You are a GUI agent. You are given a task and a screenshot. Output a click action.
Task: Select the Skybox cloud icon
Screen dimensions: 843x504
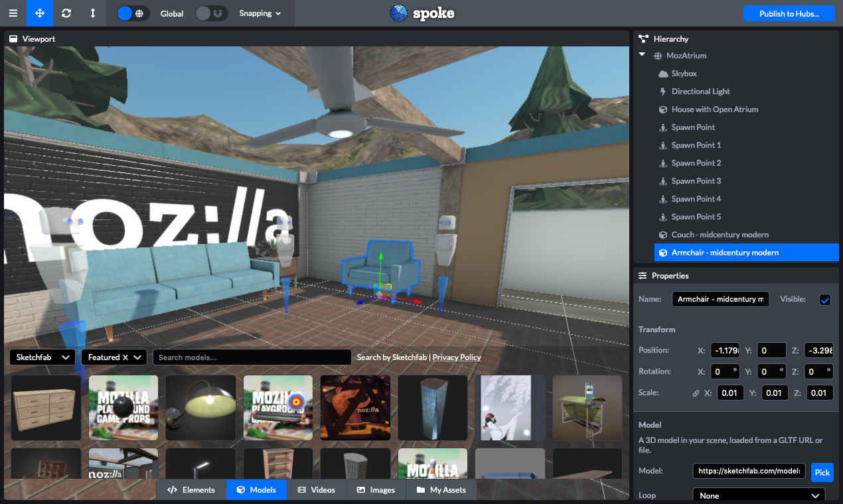click(x=662, y=74)
